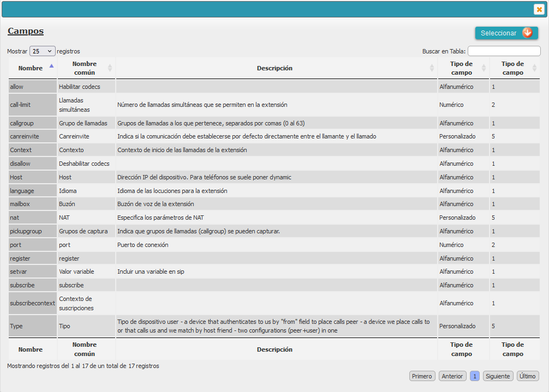The height and width of the screenshot is (392, 549).
Task: Open the Mostrar registros dropdown
Action: click(43, 51)
